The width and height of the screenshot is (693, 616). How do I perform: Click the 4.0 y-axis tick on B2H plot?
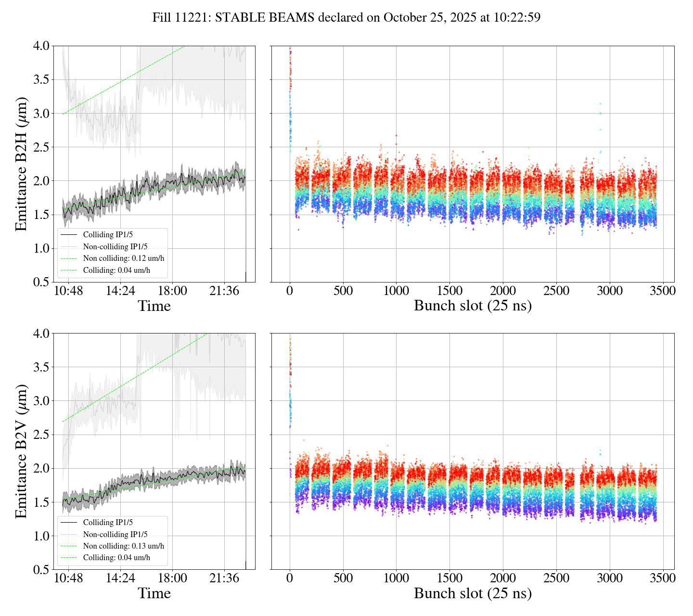click(40, 46)
